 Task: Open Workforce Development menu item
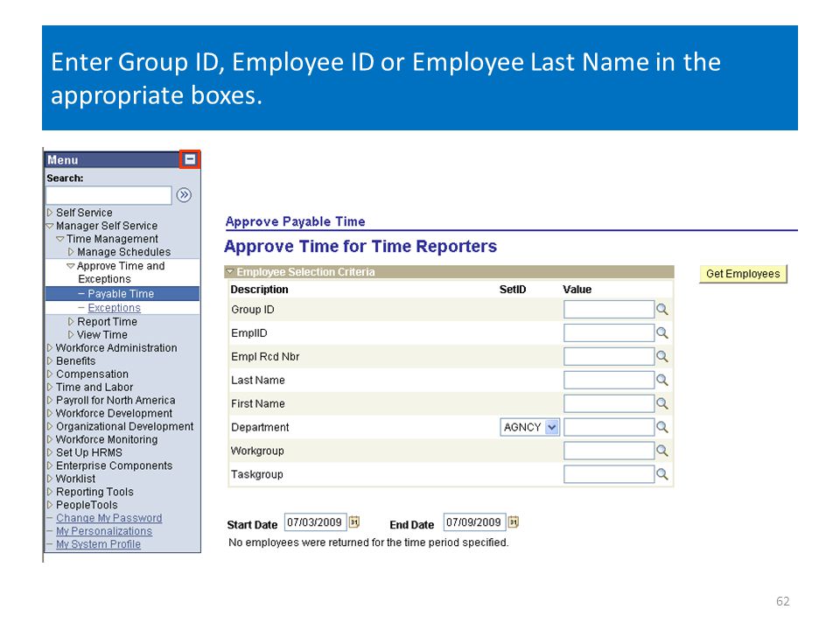[x=114, y=413]
